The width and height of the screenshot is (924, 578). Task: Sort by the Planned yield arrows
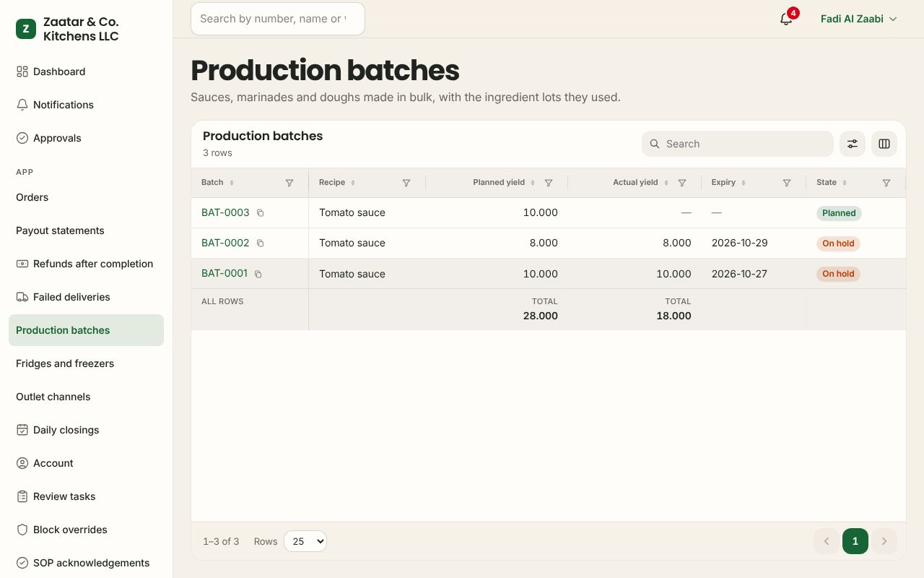coord(533,183)
